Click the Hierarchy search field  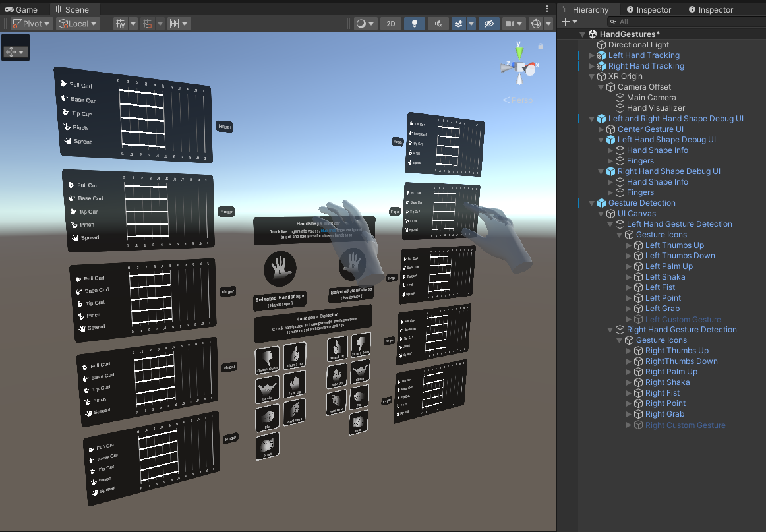tap(686, 22)
